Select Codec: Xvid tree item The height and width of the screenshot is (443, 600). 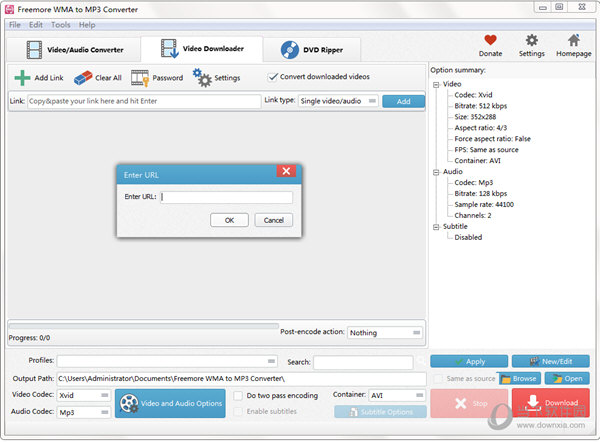click(x=473, y=95)
